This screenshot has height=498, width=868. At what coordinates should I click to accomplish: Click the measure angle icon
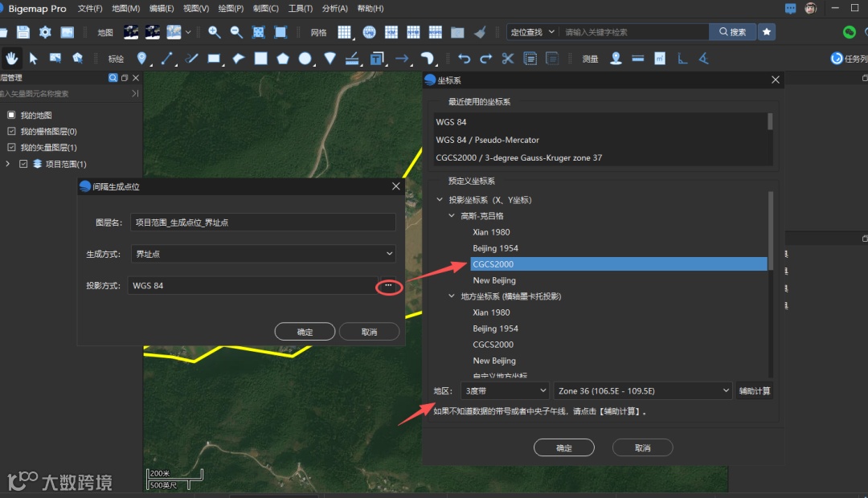pyautogui.click(x=703, y=58)
